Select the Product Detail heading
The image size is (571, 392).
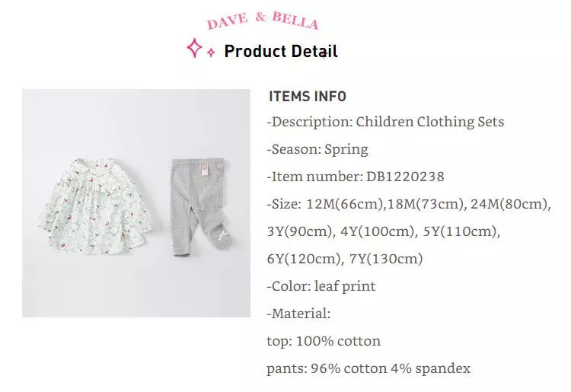(281, 52)
